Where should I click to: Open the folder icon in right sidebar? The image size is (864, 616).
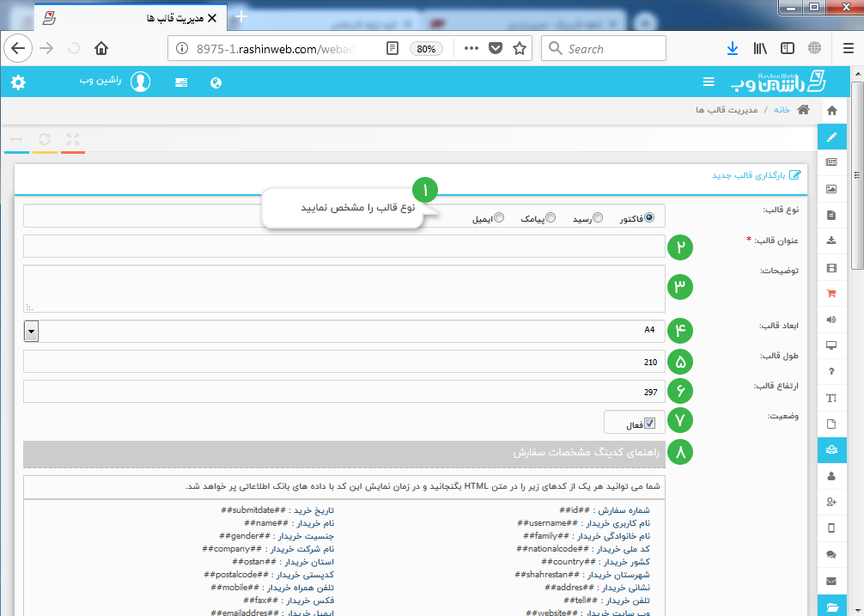832,607
